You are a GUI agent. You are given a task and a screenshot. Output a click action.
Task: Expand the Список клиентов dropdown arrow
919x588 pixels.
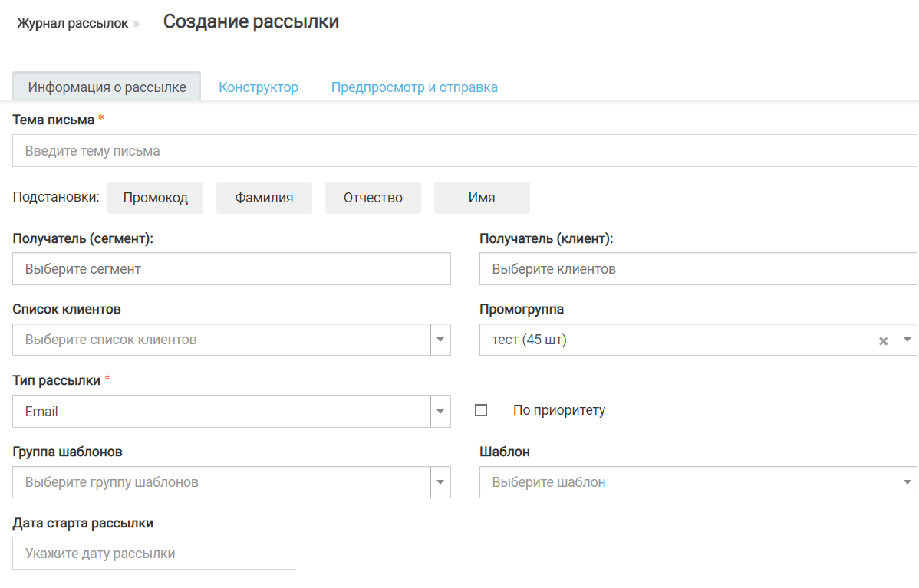440,340
